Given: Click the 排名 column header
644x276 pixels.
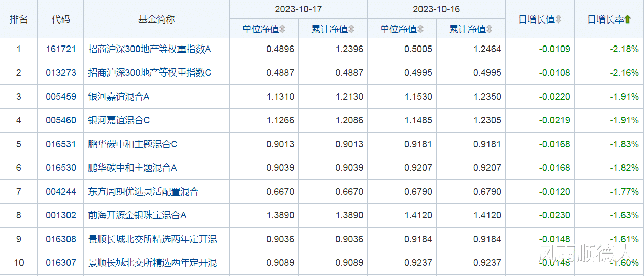Looking at the screenshot, I should pos(19,19).
